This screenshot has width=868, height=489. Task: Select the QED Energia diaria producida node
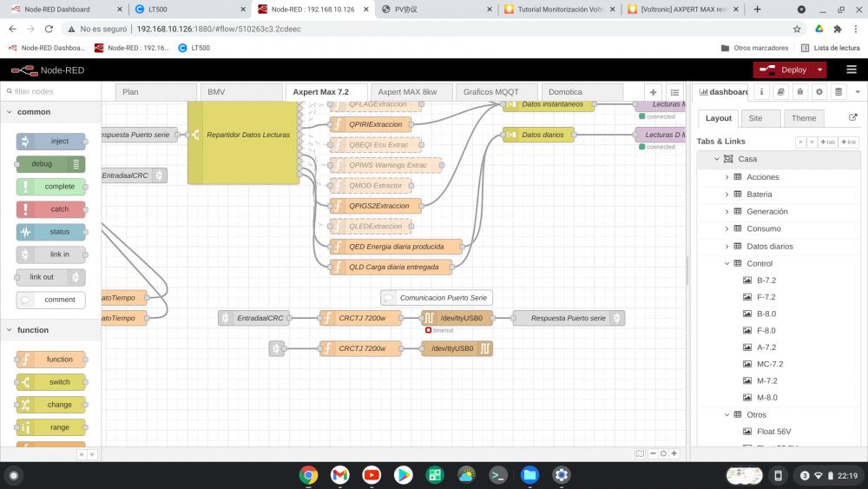pyautogui.click(x=396, y=247)
